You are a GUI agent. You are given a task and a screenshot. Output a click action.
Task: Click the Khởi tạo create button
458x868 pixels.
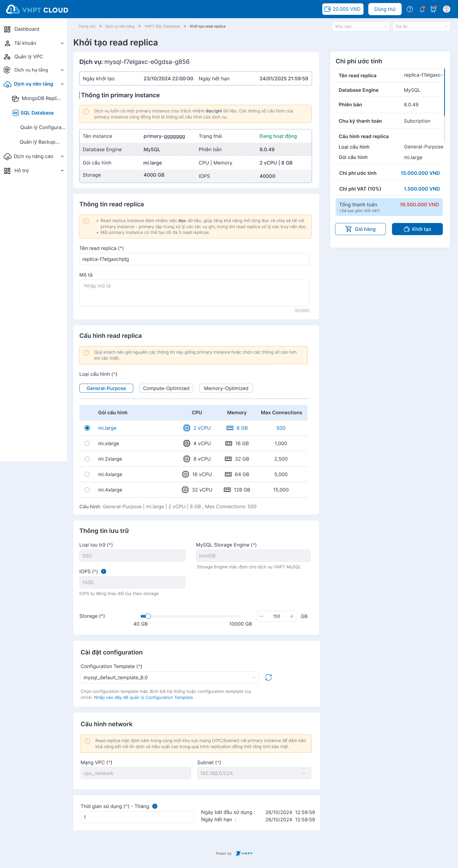click(417, 229)
